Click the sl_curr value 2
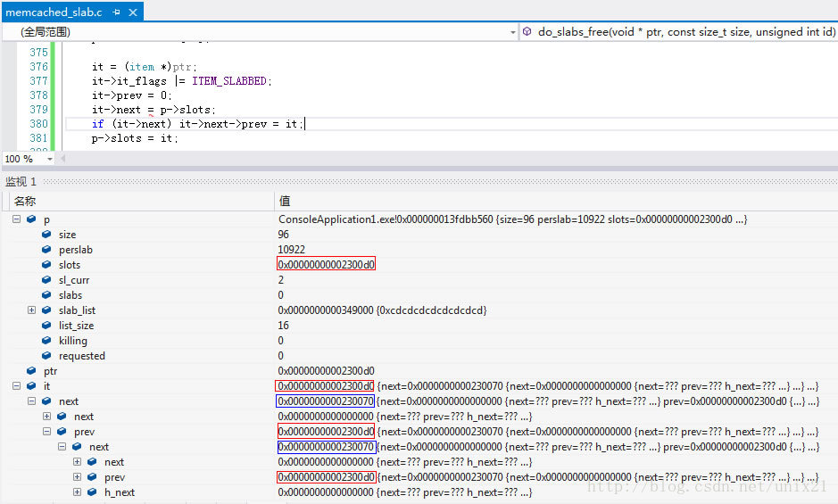 (x=280, y=279)
